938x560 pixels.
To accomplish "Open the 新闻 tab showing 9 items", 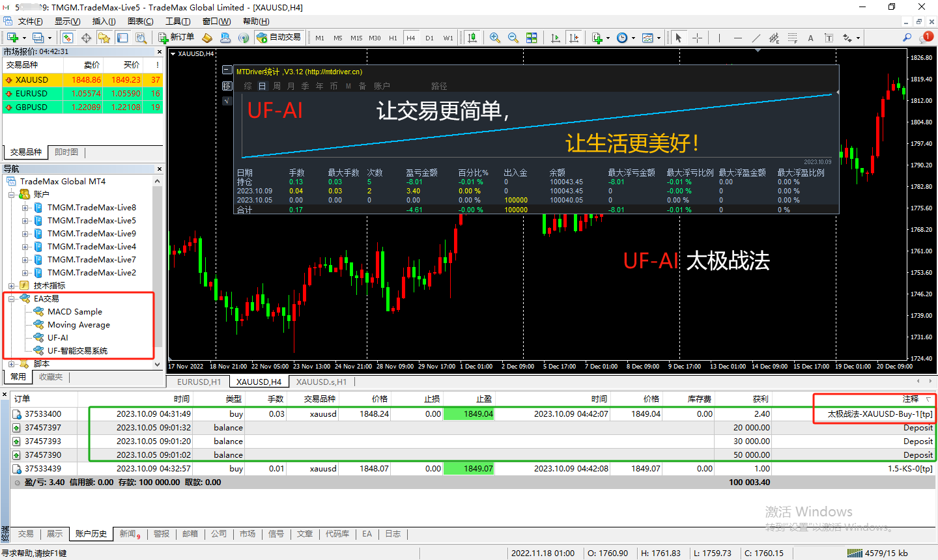I will point(130,533).
